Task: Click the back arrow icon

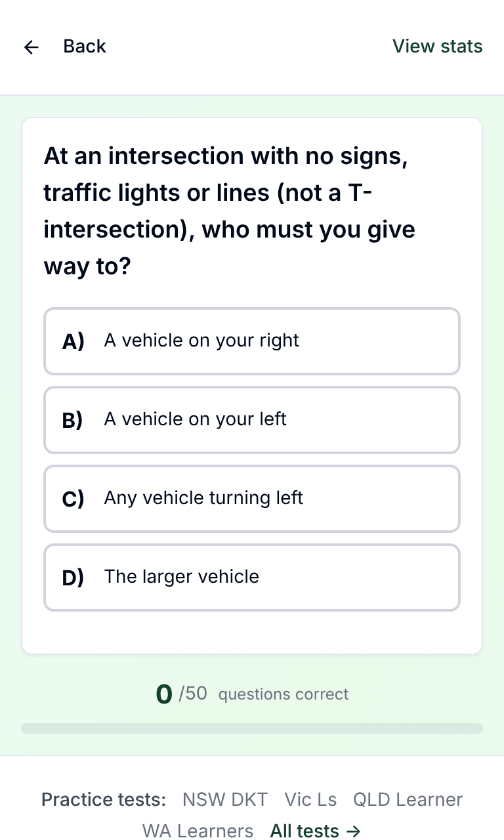Action: coord(31,47)
